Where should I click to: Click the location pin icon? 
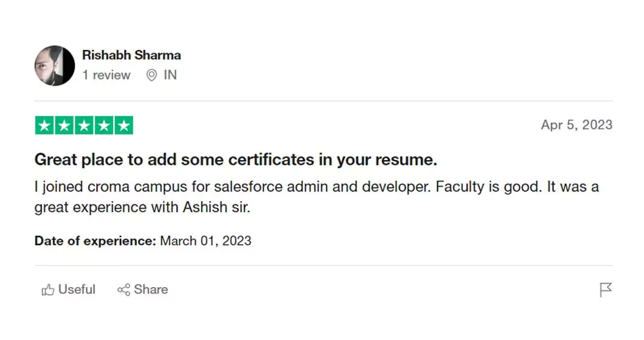pos(152,75)
